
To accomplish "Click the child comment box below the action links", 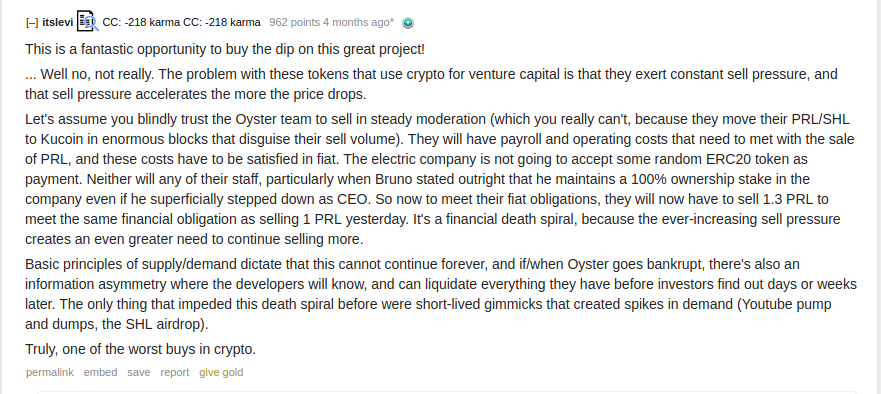I will (x=447, y=392).
